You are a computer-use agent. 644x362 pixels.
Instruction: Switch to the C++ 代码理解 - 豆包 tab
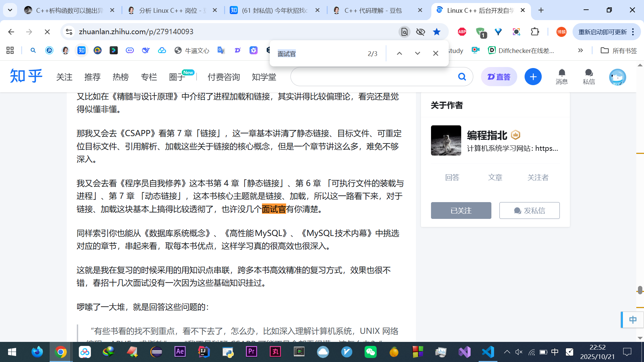pyautogui.click(x=373, y=10)
